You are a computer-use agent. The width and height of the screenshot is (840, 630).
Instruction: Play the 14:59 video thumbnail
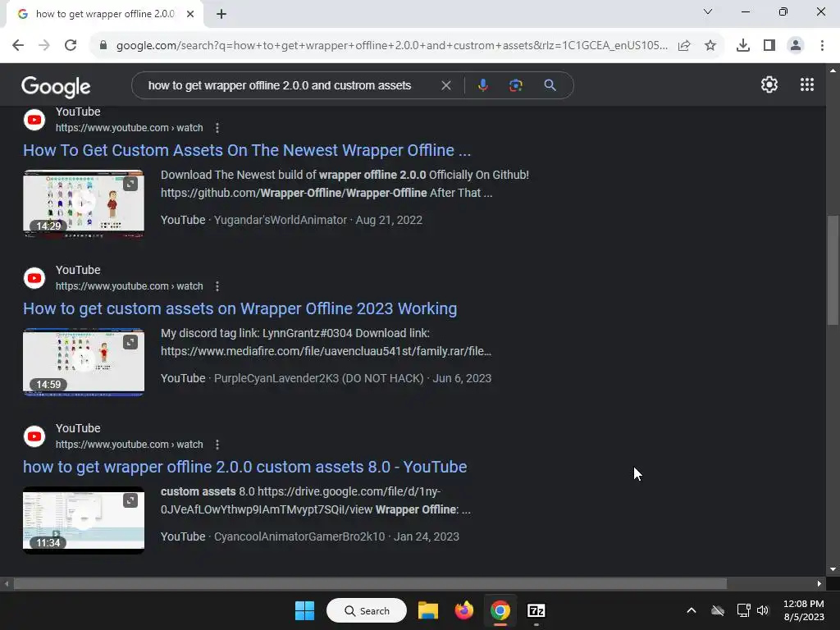click(84, 362)
